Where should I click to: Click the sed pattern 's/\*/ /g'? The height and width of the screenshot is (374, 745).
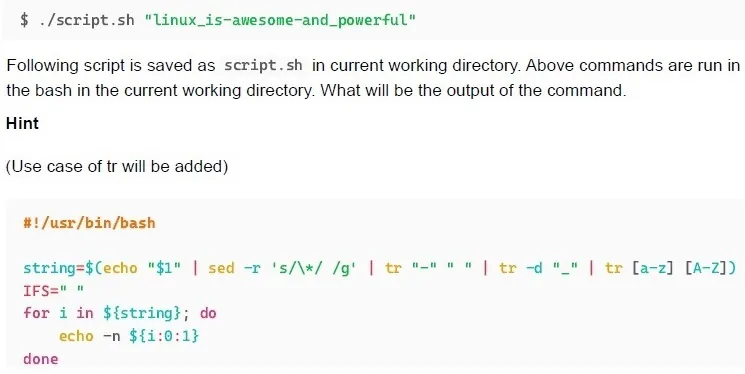click(313, 268)
